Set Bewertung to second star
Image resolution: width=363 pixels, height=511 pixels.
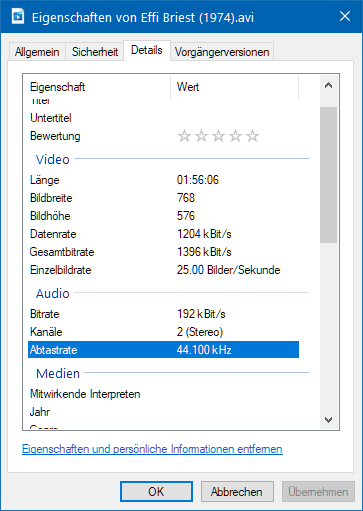click(201, 136)
